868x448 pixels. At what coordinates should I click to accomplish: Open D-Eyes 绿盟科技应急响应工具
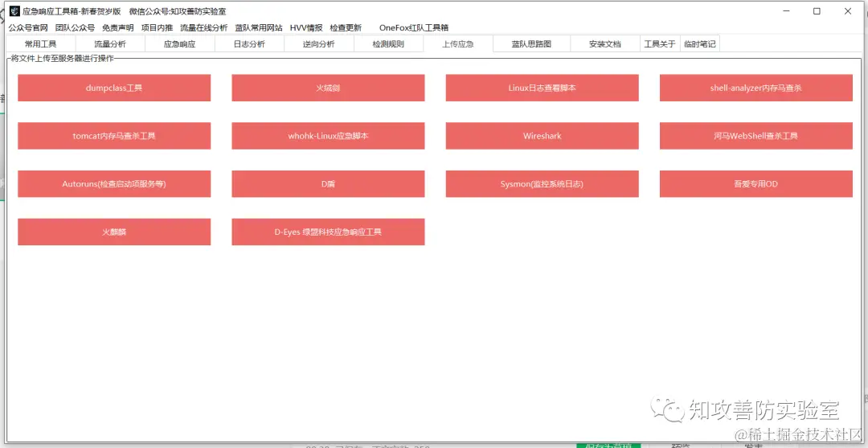click(328, 232)
